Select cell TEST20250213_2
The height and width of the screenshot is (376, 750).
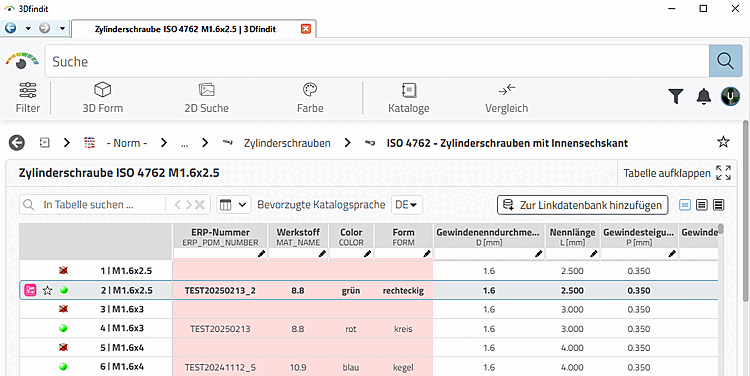pos(221,290)
